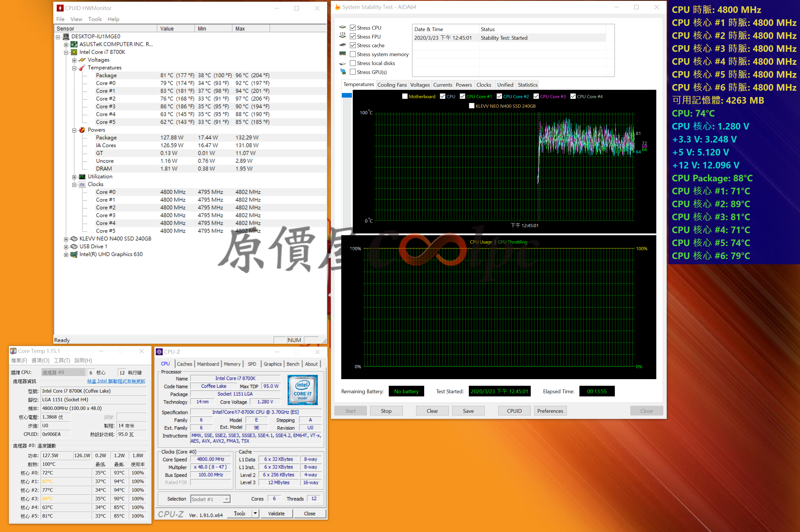Click the Core Temp title bar icon
Screen dimensions: 800x532
[x=13, y=351]
